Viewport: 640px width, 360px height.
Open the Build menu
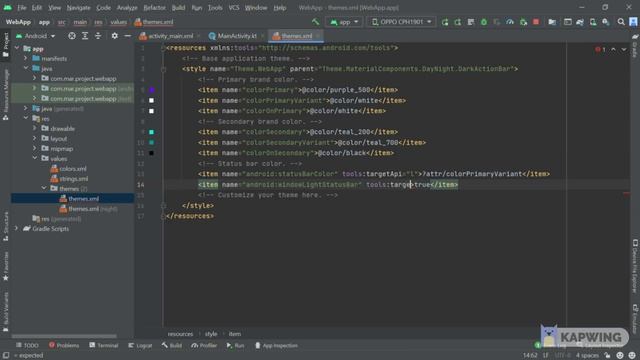pos(178,8)
